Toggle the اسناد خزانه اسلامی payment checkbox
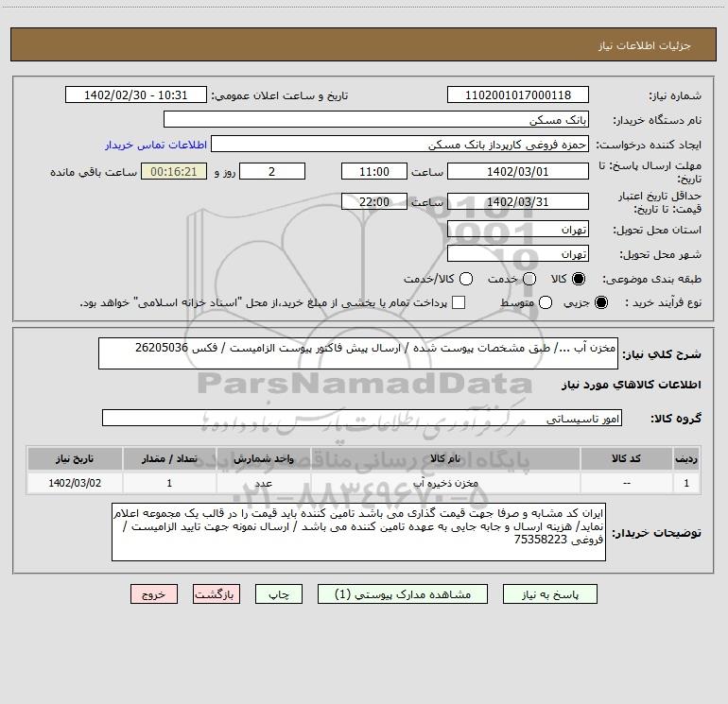 click(459, 302)
